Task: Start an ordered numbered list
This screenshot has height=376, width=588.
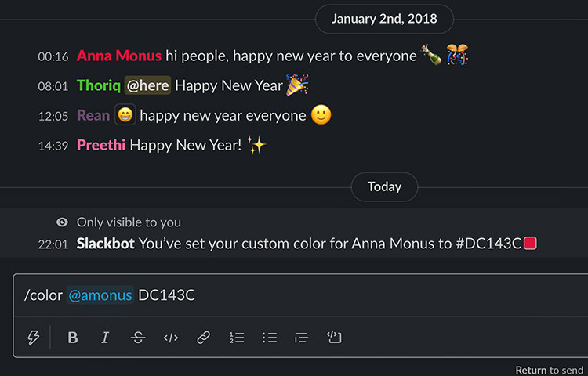Action: (237, 338)
